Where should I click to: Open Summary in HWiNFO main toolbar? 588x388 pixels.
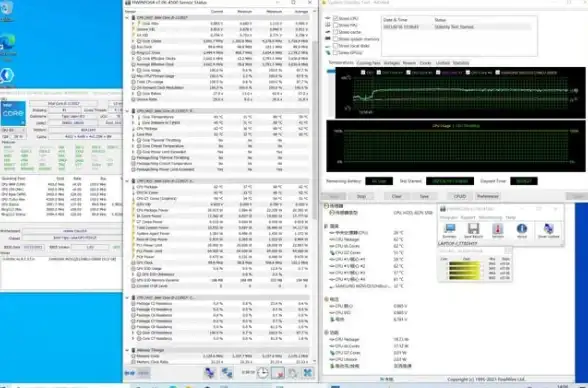click(x=449, y=230)
